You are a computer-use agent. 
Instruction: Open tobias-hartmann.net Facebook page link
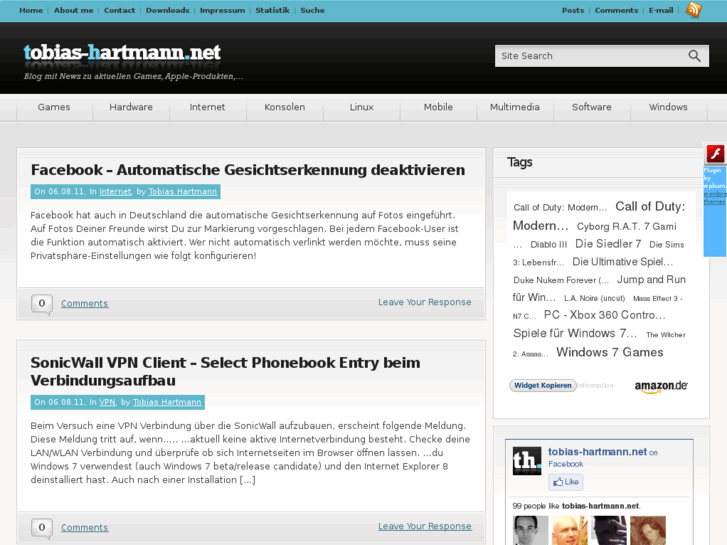click(597, 452)
